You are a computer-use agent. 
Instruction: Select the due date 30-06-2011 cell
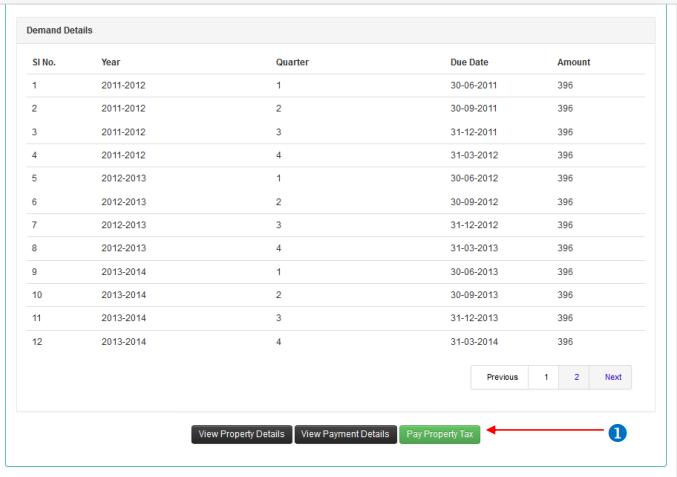coord(474,85)
